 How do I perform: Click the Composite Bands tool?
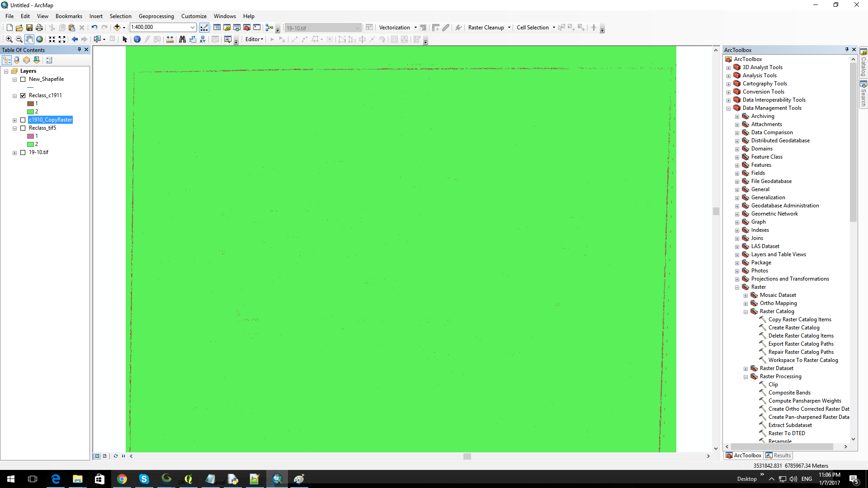point(789,393)
